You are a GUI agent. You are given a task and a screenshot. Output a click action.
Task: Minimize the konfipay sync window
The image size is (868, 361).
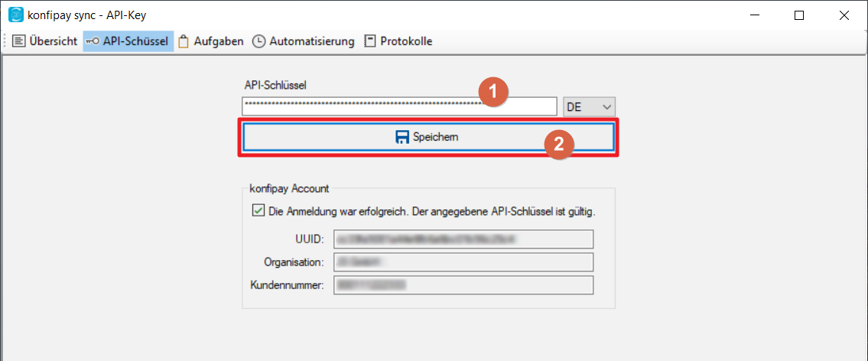(753, 15)
